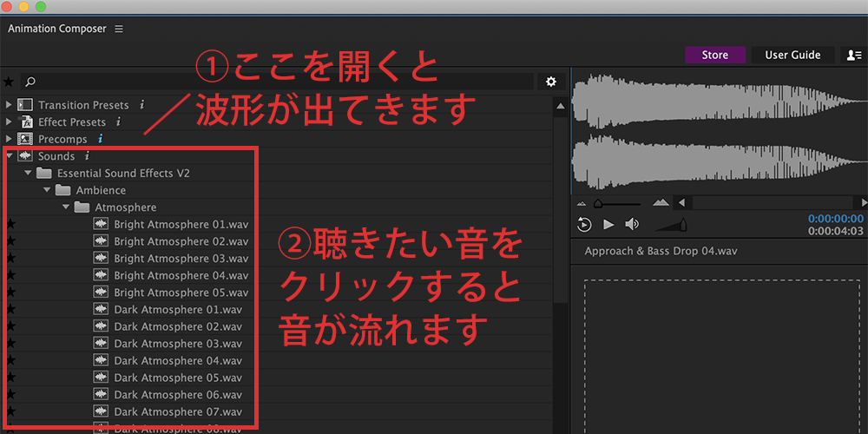Click the volume slider handle

click(x=684, y=224)
